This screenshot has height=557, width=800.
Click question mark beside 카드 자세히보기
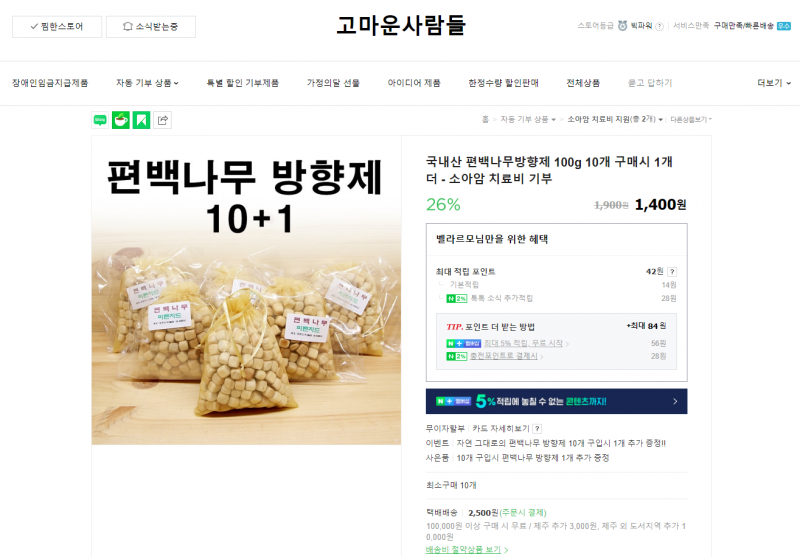click(x=537, y=429)
